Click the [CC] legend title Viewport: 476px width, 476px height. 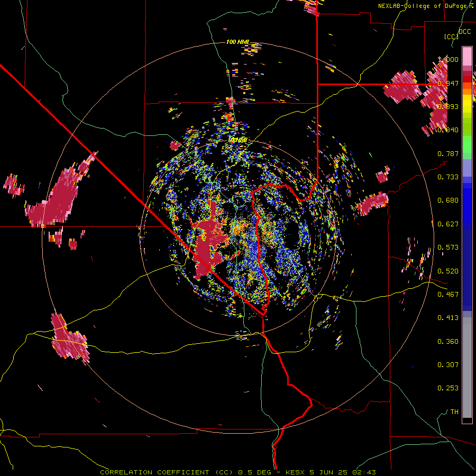(451, 36)
